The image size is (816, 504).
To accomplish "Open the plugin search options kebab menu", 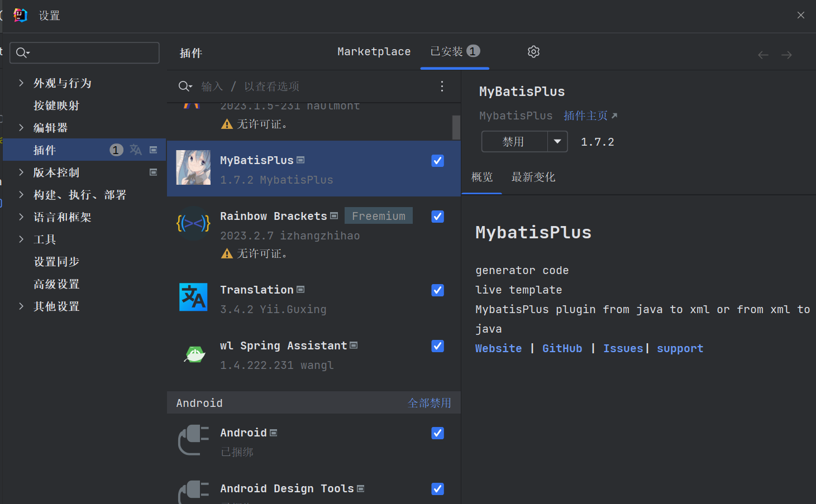I will (x=442, y=86).
